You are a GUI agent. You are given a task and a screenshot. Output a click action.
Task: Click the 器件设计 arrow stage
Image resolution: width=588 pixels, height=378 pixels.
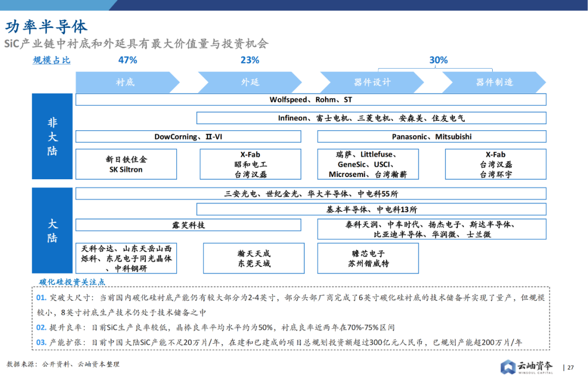tap(372, 82)
